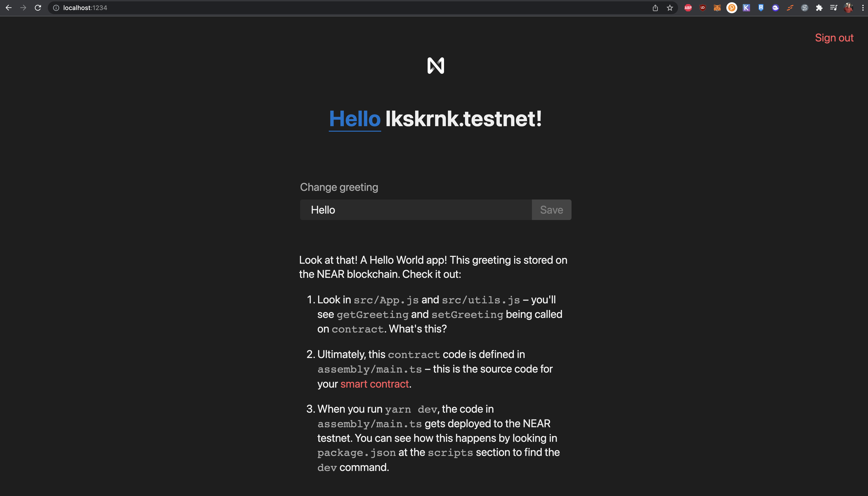Screen dimensions: 868x496
Task: Open the Chrome three-dot menu
Action: [x=863, y=8]
